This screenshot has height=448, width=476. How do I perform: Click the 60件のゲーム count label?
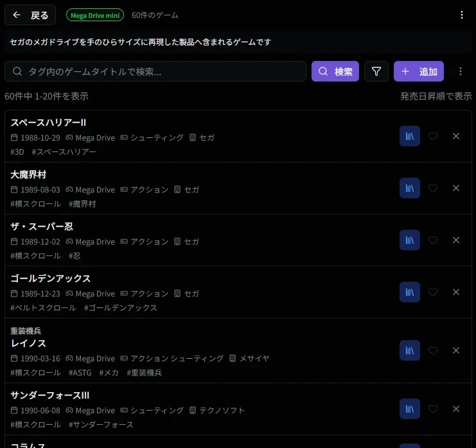[155, 15]
